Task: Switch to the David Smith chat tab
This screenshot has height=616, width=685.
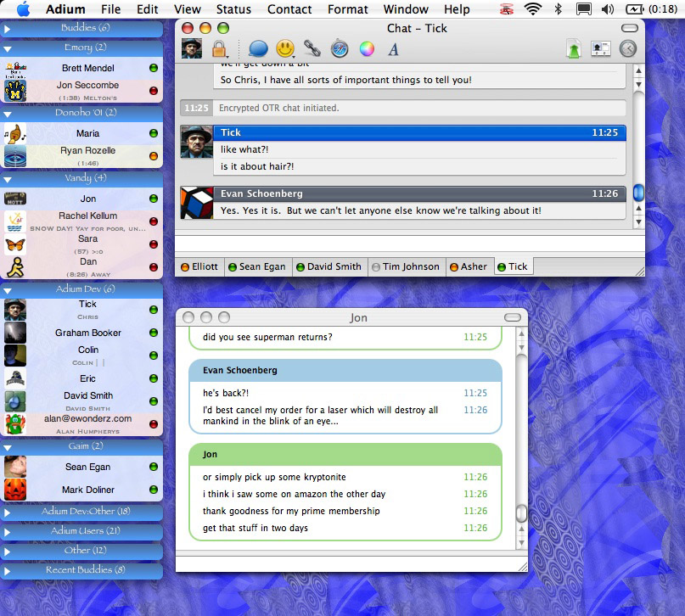Action: click(329, 266)
